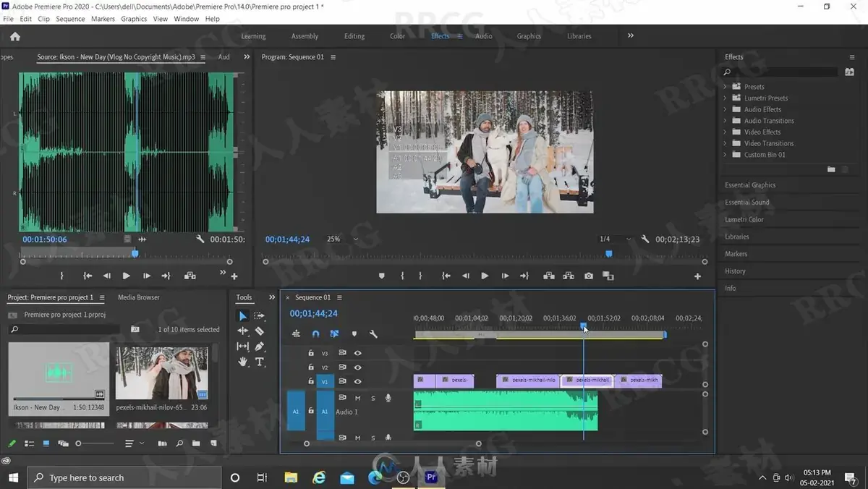Open the 25% zoom level dropdown
Image resolution: width=868 pixels, height=489 pixels.
click(343, 239)
